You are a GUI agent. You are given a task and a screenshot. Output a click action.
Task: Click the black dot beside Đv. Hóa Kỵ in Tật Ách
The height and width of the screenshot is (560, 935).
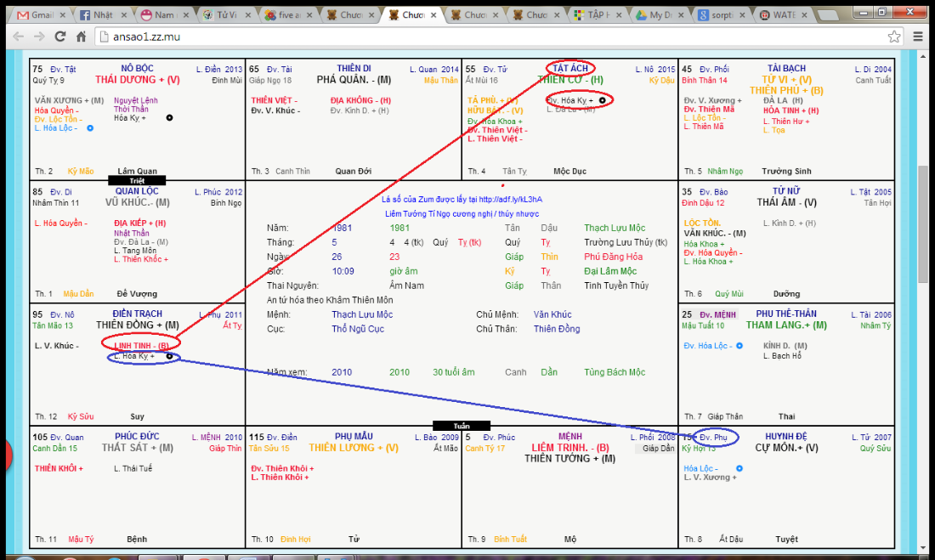pyautogui.click(x=603, y=100)
